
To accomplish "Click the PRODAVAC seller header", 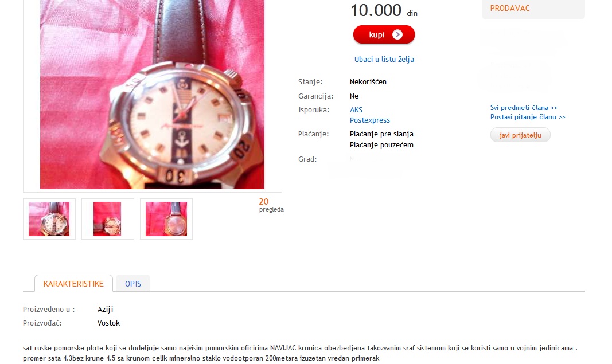I will point(510,8).
